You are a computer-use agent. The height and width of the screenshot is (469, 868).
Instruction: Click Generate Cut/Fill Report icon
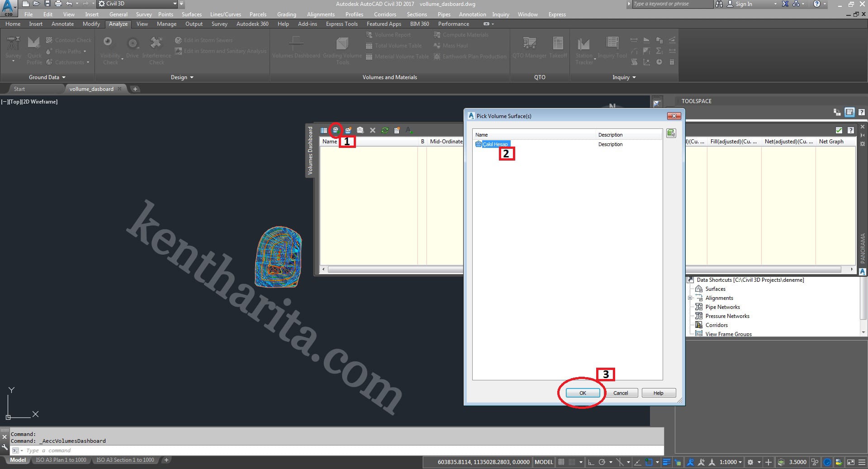point(397,130)
